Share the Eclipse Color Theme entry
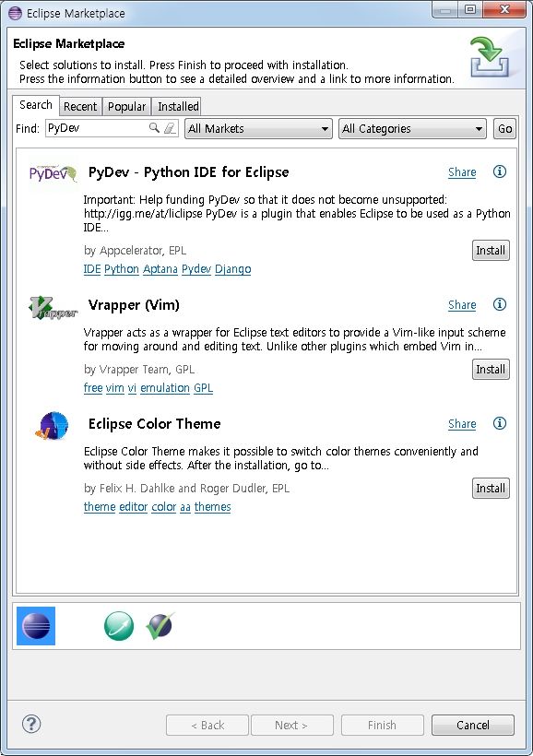This screenshot has height=756, width=533. [x=462, y=424]
